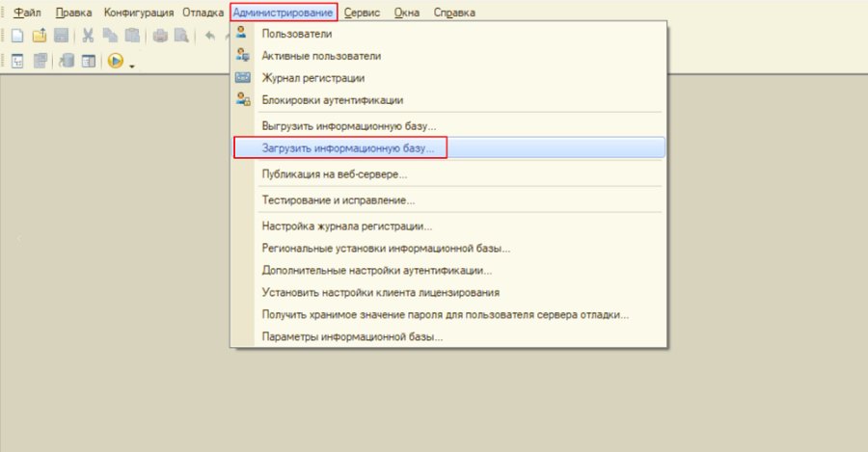Image resolution: width=868 pixels, height=452 pixels.
Task: Click the Undo arrow icon
Action: tap(210, 36)
